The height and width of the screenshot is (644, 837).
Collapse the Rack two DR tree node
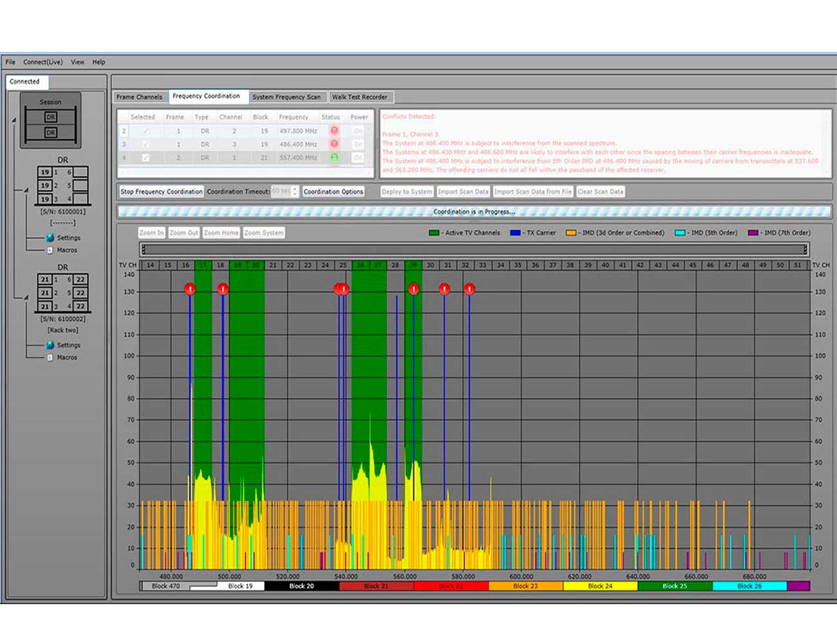pos(26,298)
